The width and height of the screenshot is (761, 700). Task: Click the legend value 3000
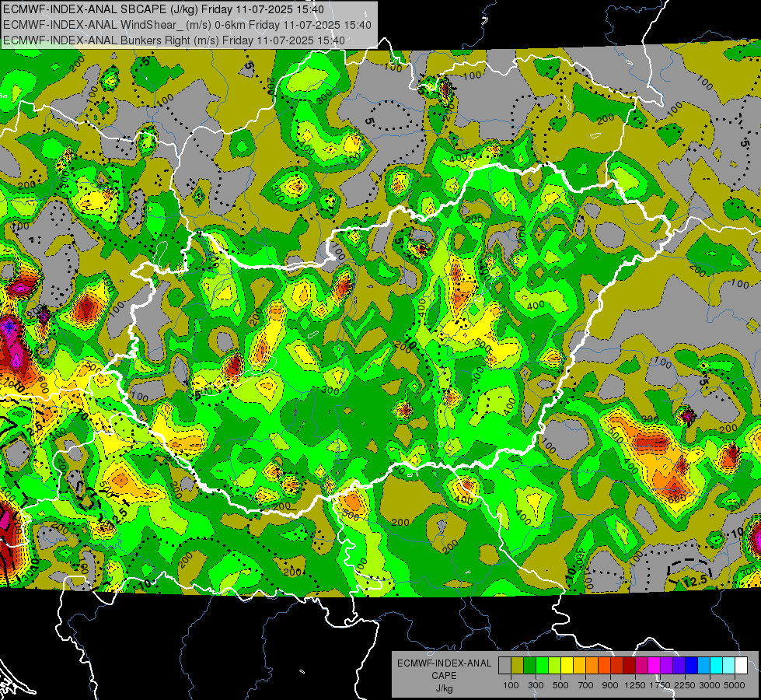(710, 685)
